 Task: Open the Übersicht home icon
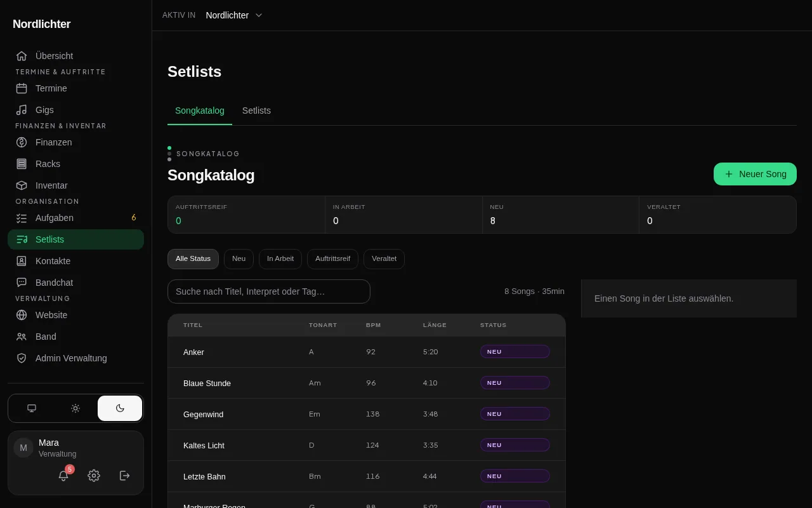click(22, 56)
